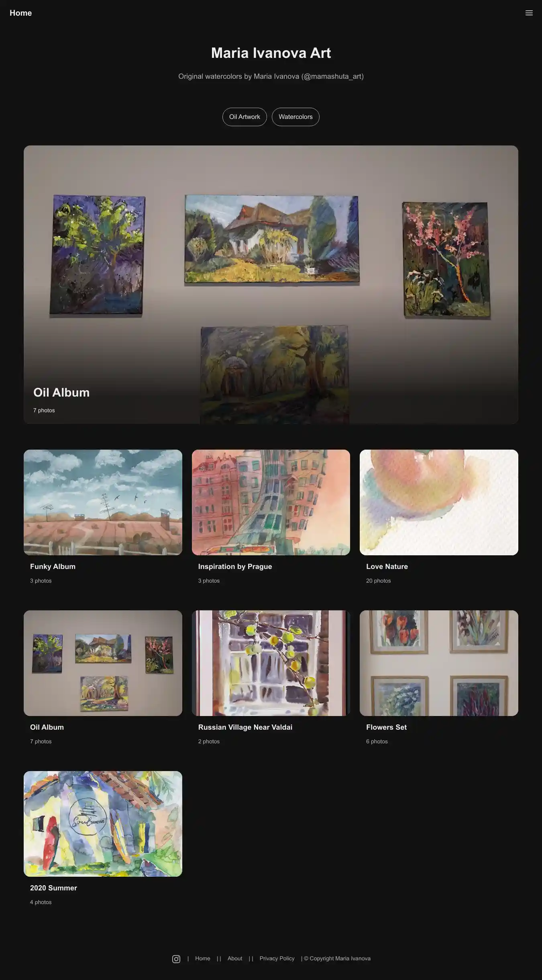Follow the footer Home link
Image resolution: width=542 pixels, height=980 pixels.
tap(203, 958)
